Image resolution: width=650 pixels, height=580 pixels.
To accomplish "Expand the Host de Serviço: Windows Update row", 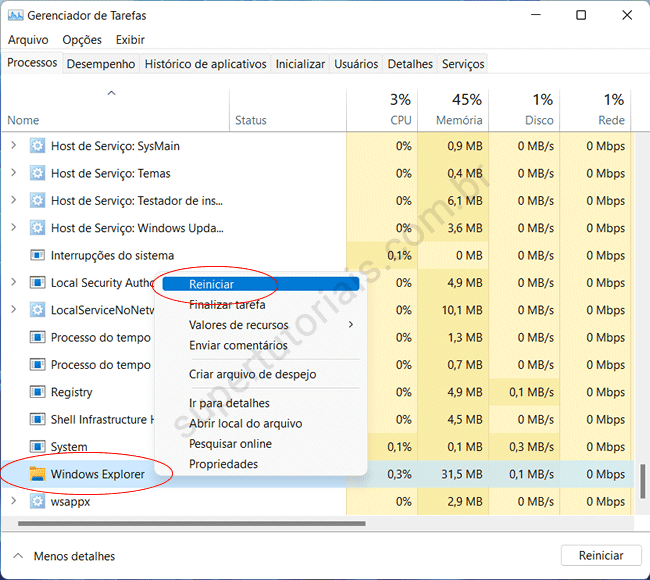I will point(14,228).
